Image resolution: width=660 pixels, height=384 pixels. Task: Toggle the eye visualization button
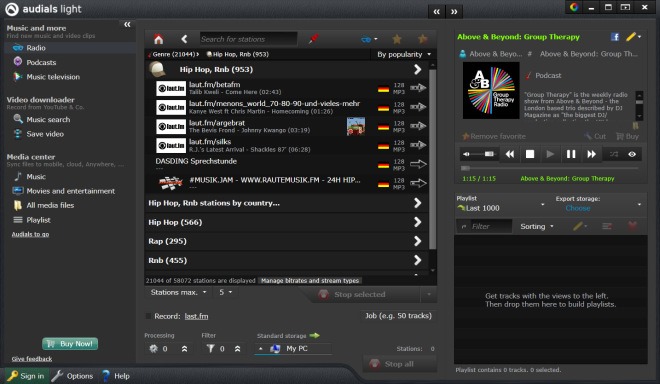(632, 154)
